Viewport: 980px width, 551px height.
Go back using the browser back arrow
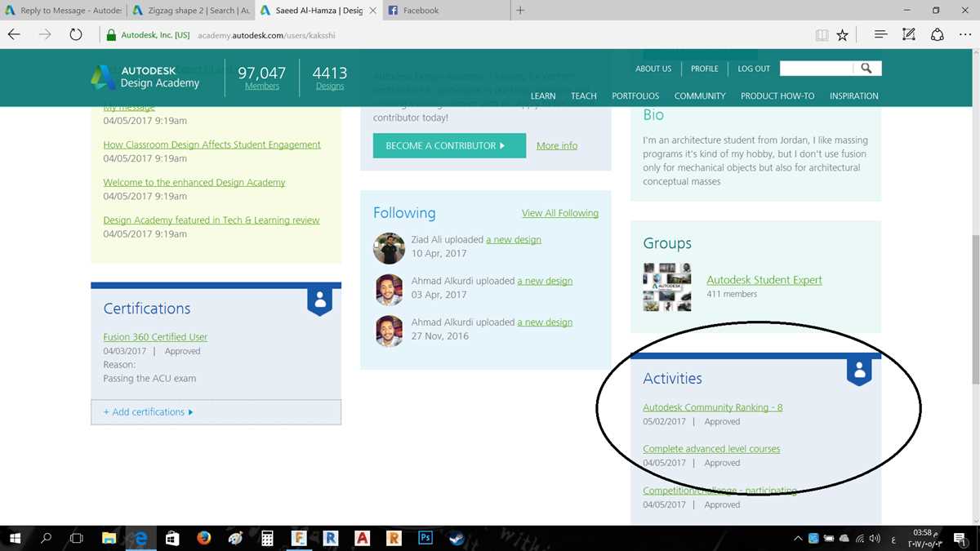14,34
